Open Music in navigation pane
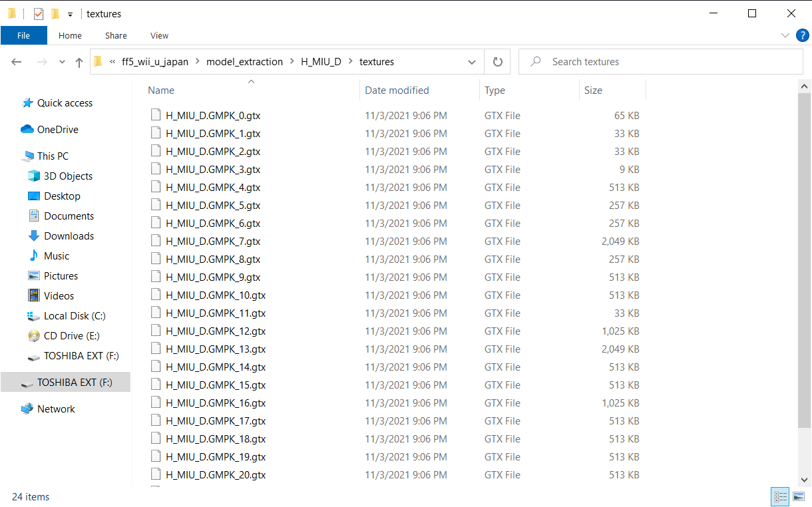This screenshot has height=507, width=812. point(49,255)
